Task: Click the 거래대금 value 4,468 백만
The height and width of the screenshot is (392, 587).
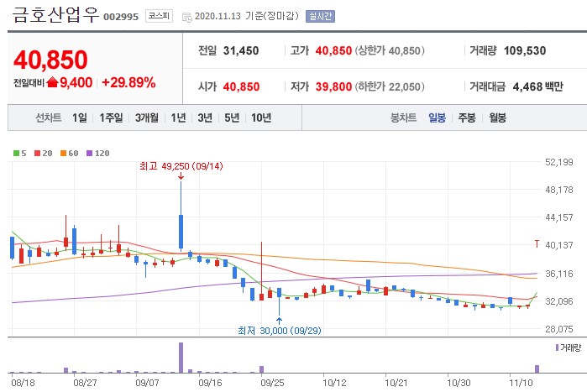Action: (538, 86)
